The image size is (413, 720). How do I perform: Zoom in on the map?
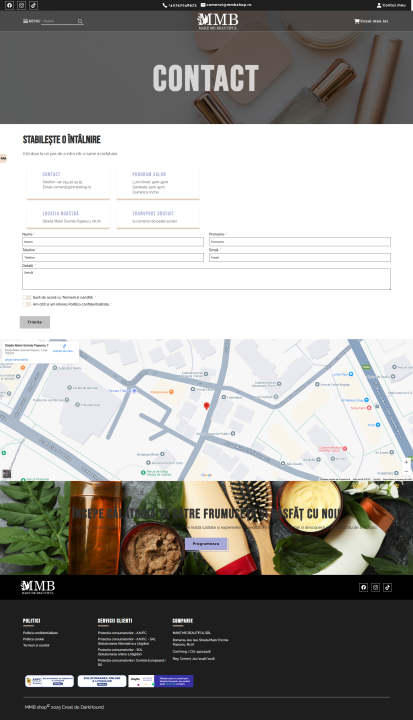406,462
